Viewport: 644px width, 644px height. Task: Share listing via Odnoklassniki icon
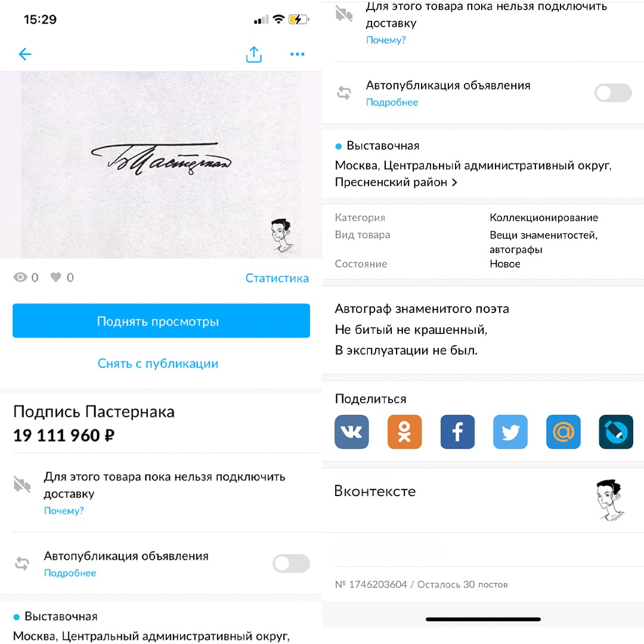tap(404, 432)
